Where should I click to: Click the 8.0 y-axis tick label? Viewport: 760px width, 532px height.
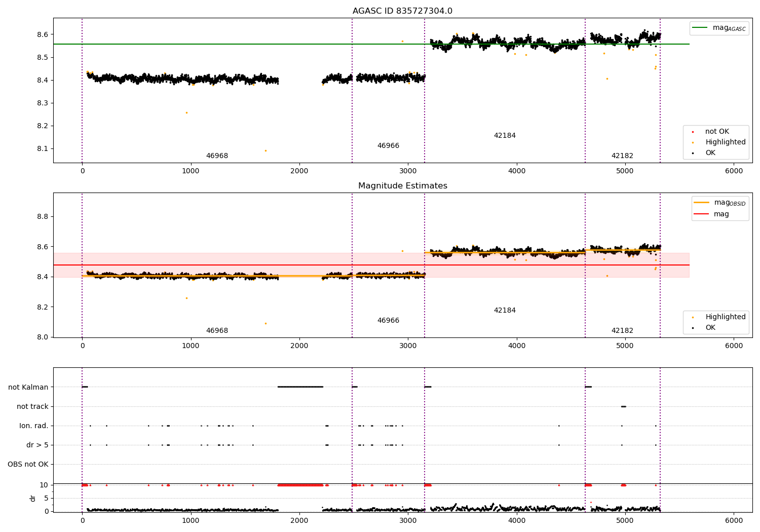(42, 337)
